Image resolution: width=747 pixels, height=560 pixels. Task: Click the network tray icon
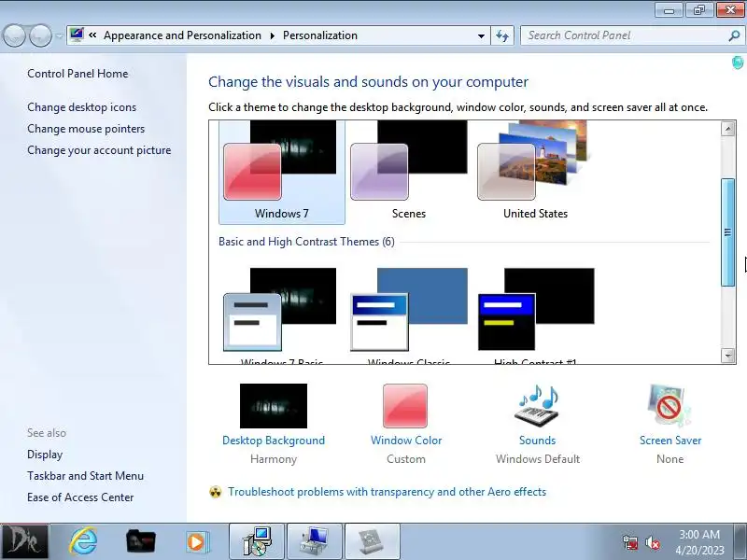pos(629,542)
